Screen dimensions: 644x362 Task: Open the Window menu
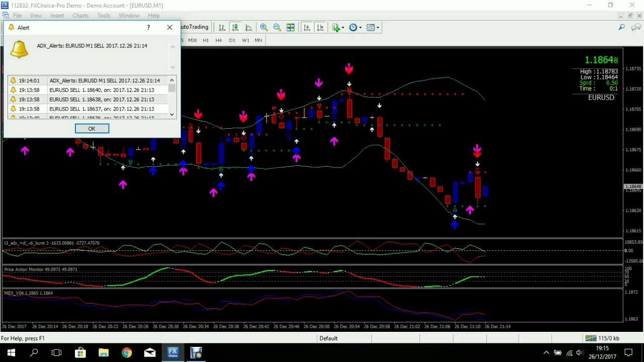[x=129, y=16]
